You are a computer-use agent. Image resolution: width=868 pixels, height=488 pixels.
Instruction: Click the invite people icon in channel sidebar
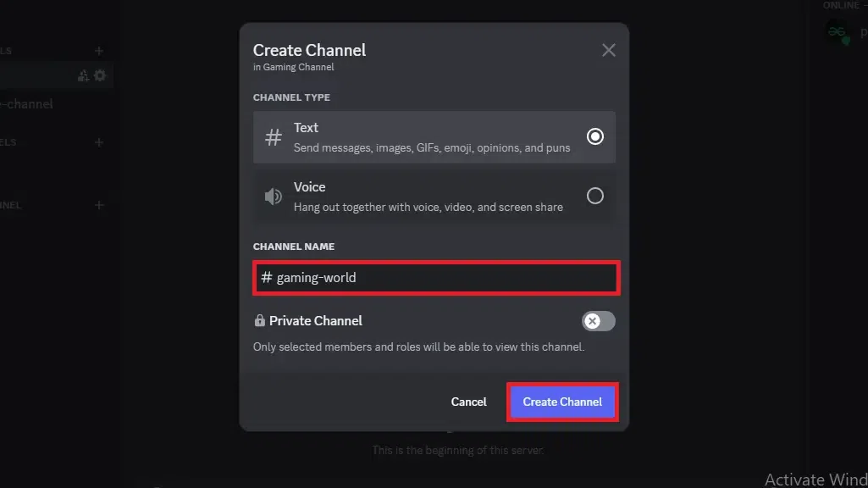83,75
